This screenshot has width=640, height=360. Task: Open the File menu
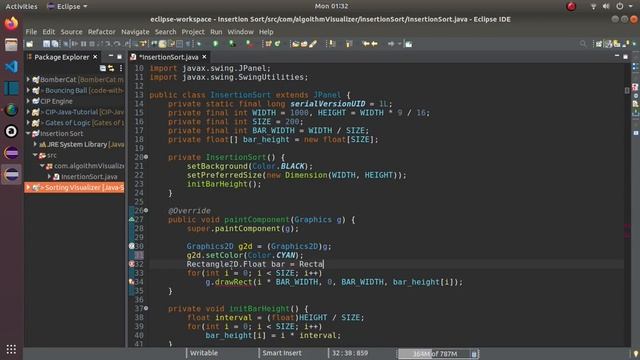31,32
